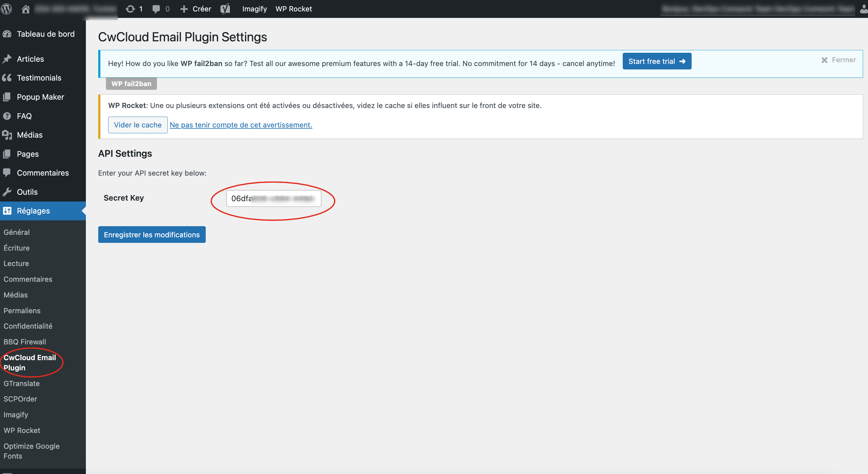
Task: Click Vider le cache button
Action: [x=137, y=125]
